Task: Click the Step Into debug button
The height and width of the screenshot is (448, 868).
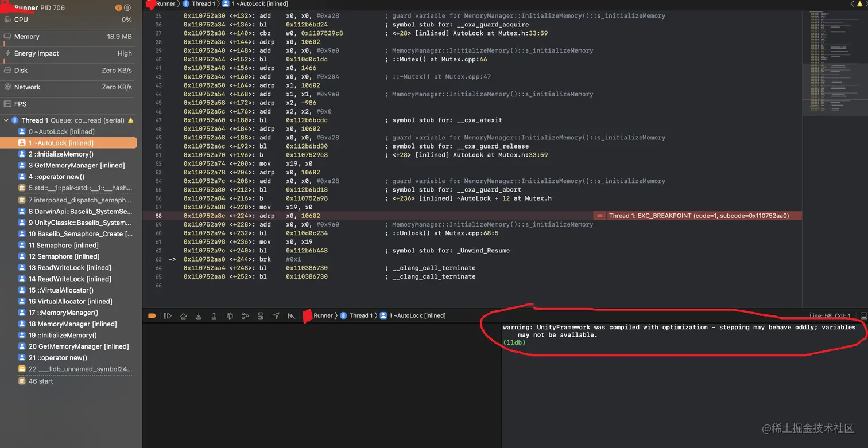Action: (199, 316)
